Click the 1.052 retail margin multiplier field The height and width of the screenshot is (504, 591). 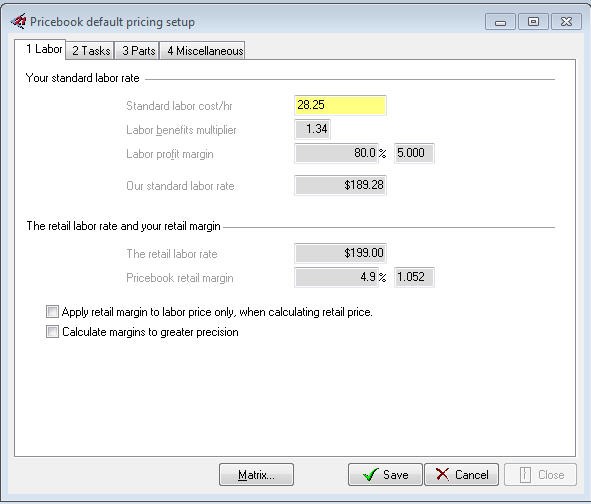[414, 277]
